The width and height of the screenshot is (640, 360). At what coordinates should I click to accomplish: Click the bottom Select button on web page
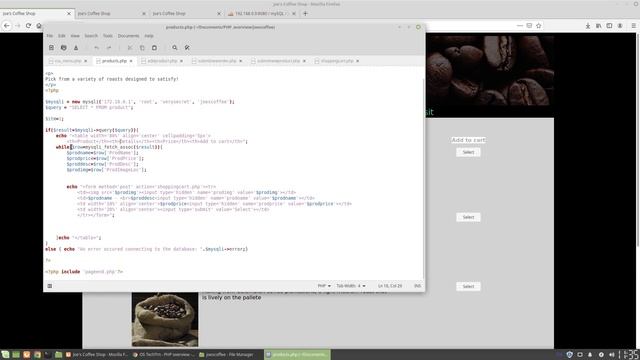[468, 287]
